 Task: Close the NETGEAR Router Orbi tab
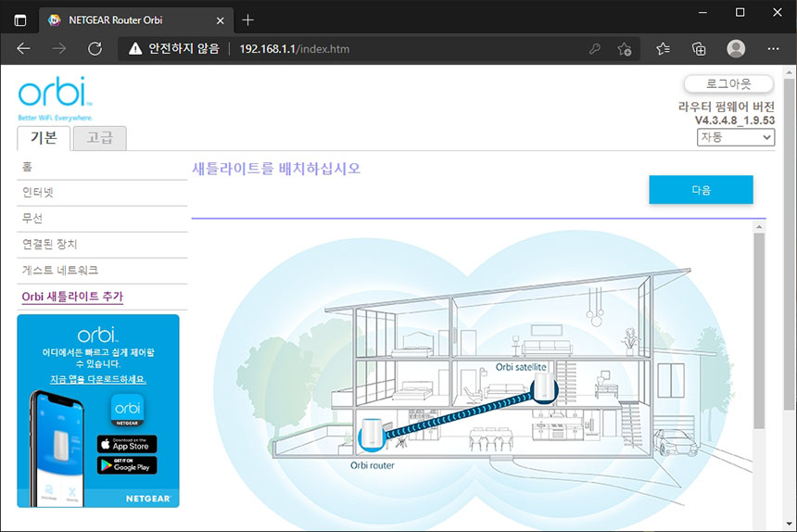220,20
